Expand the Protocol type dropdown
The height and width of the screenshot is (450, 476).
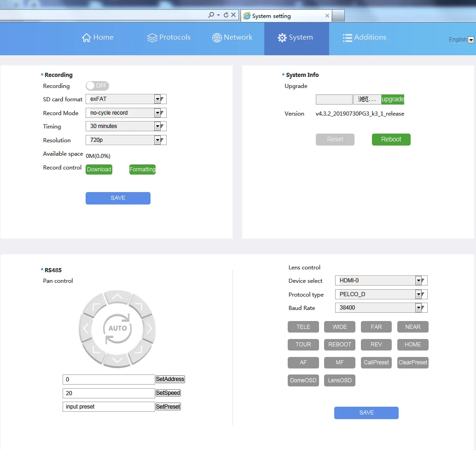pyautogui.click(x=381, y=294)
